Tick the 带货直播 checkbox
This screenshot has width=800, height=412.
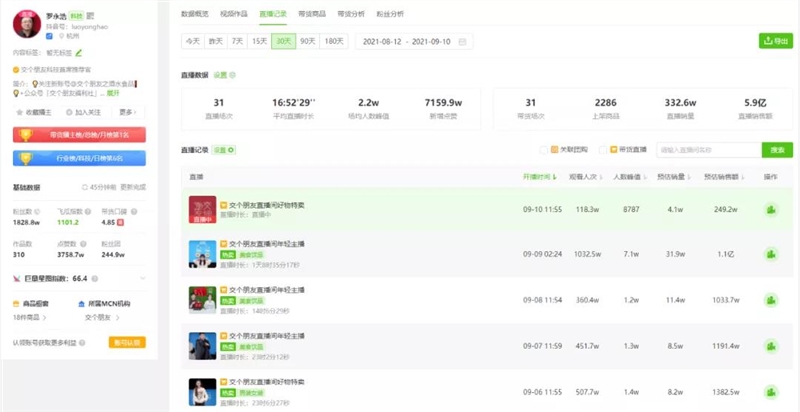coord(603,150)
